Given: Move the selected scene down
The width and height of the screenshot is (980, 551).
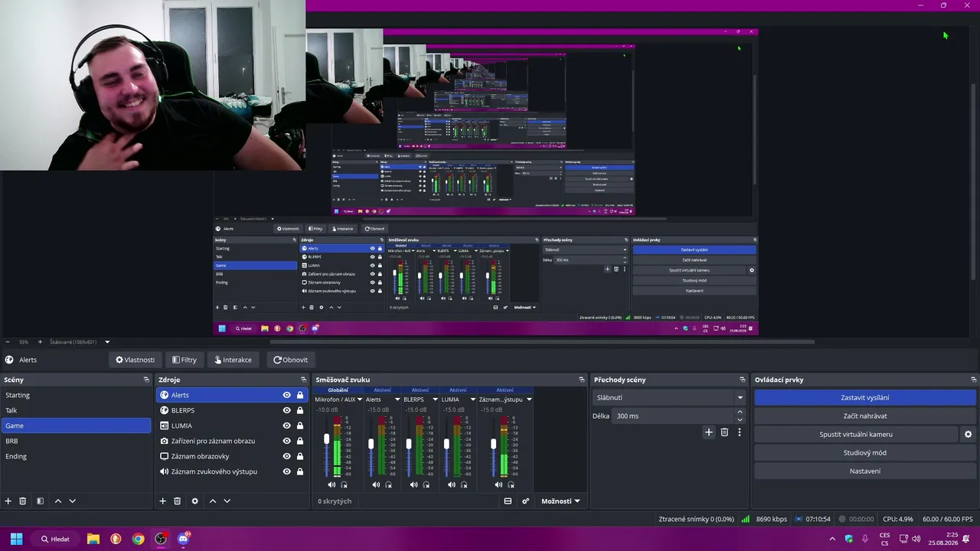Looking at the screenshot, I should click(x=72, y=501).
